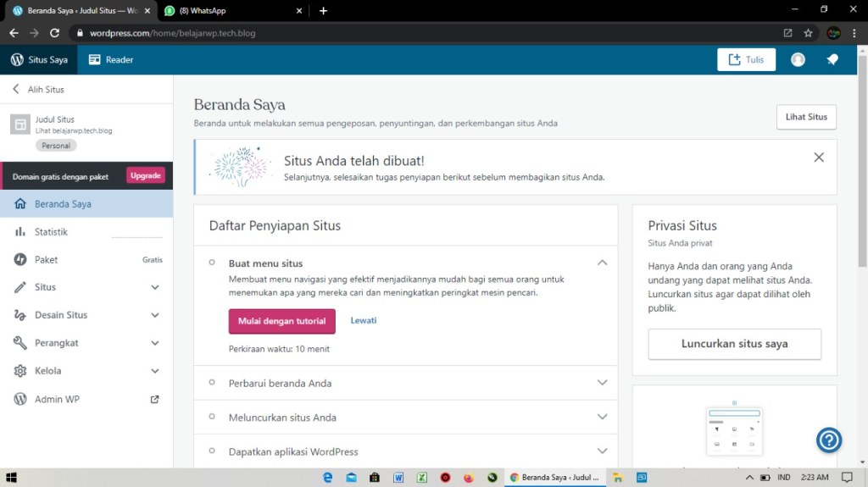Click the Perangkat wrench icon
Screen dimensions: 868x487
pos(19,343)
